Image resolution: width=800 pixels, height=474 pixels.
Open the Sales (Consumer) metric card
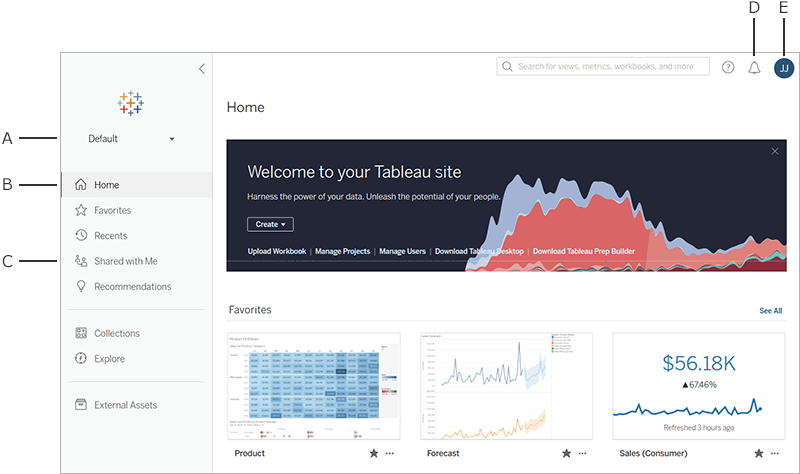(699, 386)
